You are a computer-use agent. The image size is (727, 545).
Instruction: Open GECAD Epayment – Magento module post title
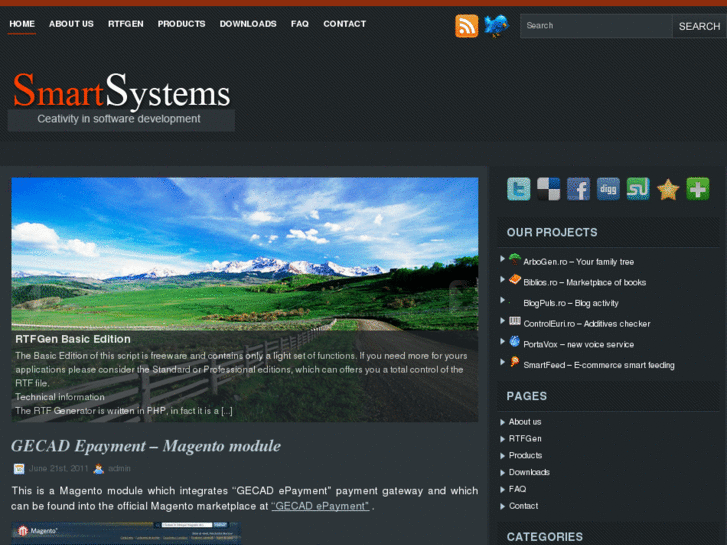(x=146, y=446)
